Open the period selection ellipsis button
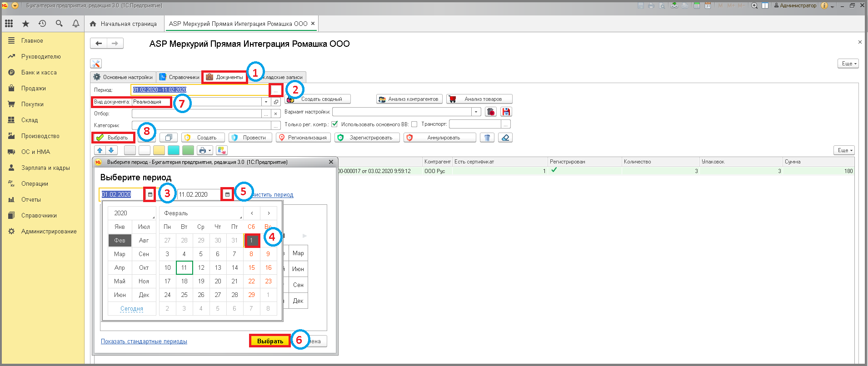 pos(275,90)
